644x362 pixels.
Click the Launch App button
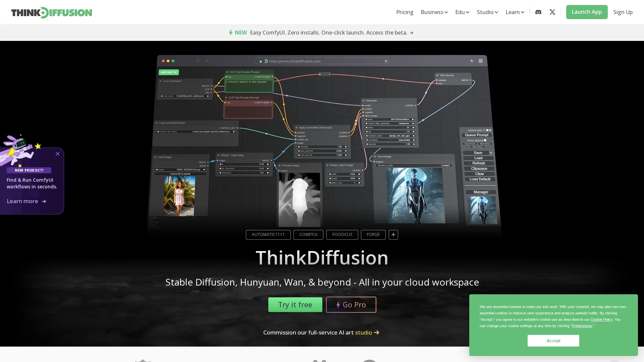click(587, 12)
